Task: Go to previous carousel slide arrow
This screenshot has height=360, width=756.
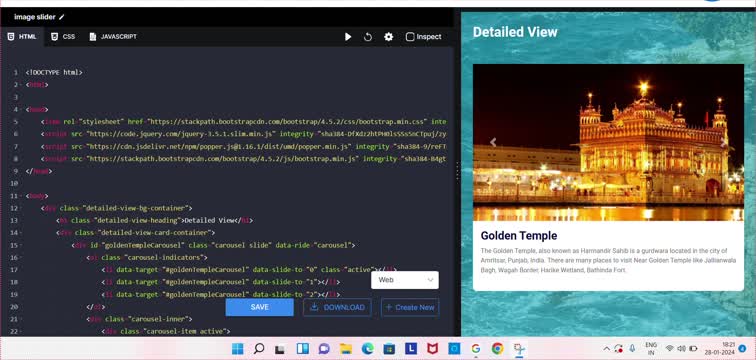Action: pyautogui.click(x=493, y=142)
